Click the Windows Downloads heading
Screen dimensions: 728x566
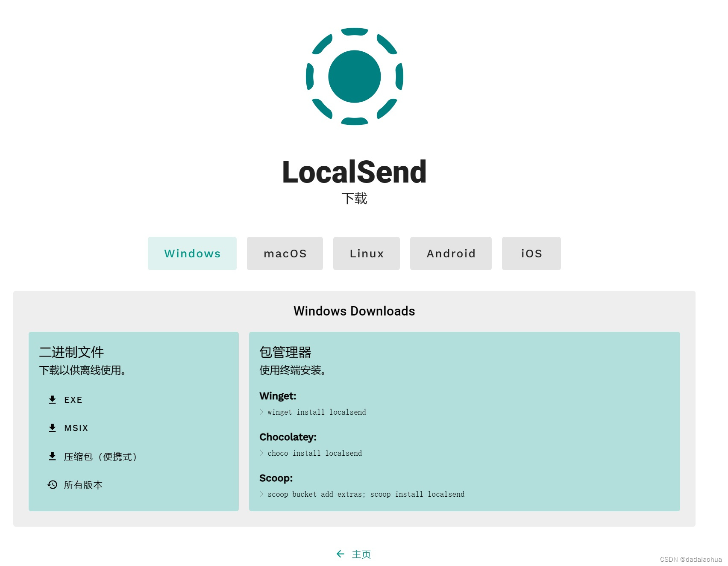point(354,311)
